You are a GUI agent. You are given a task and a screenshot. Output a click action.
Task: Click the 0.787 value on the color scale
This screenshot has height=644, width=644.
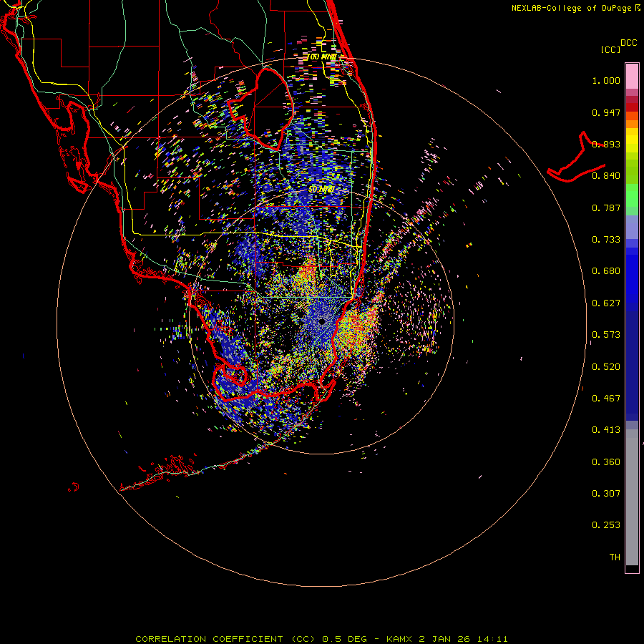point(606,208)
